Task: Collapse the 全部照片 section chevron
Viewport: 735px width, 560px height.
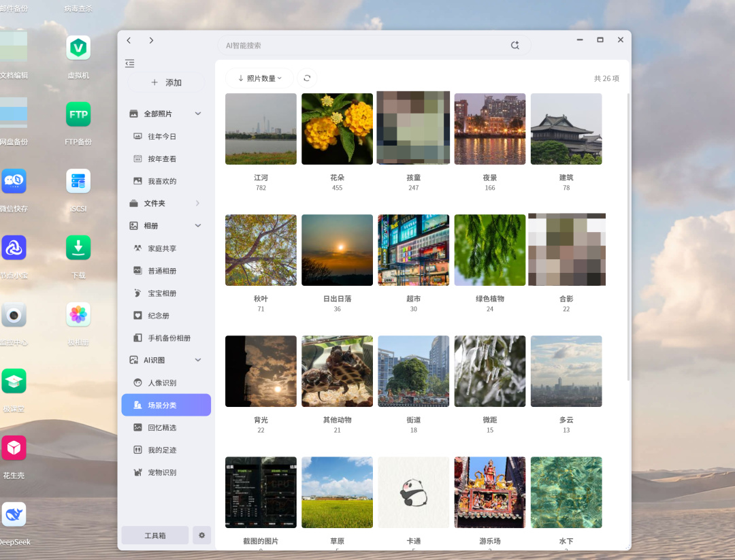Action: [198, 114]
